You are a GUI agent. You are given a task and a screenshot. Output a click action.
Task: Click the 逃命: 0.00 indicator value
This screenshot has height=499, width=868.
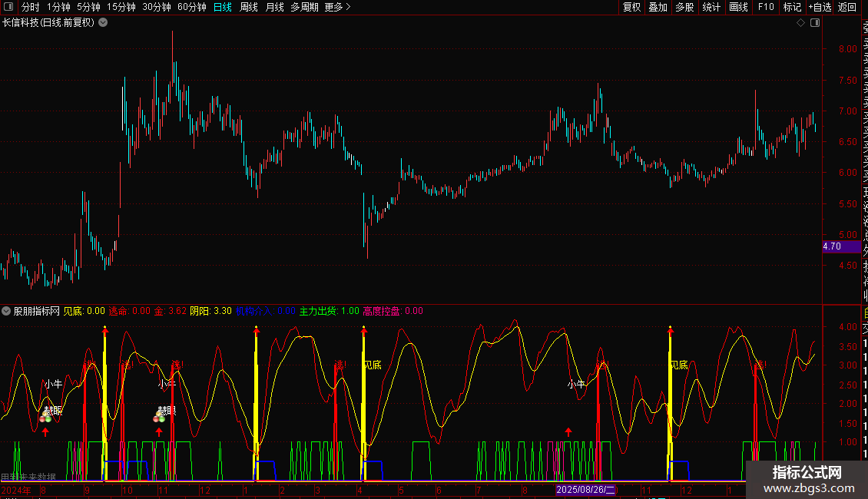tap(130, 311)
